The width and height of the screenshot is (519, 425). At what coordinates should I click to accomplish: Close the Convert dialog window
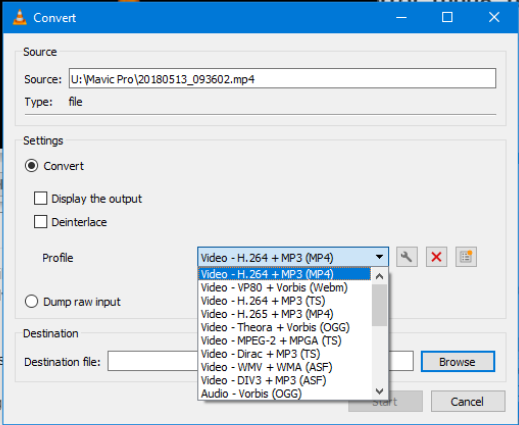pyautogui.click(x=494, y=17)
